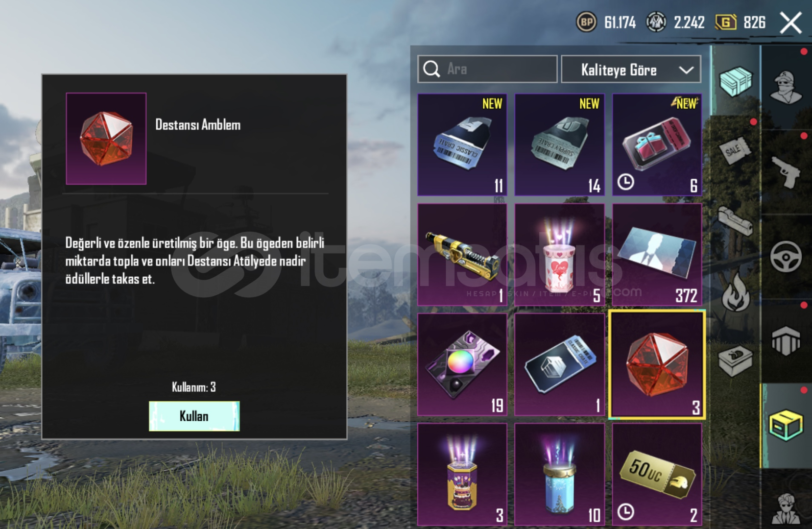812x529 pixels.
Task: Close the inventory with the X button
Action: click(790, 23)
